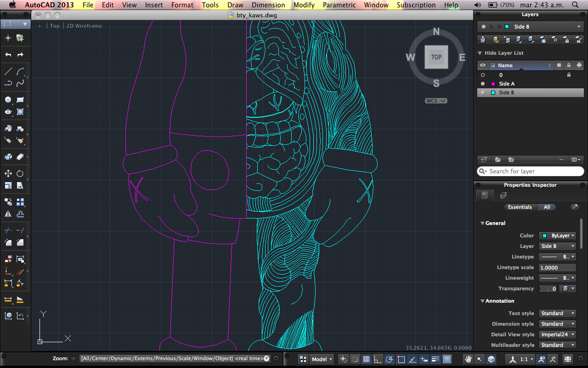Toggle Grid display in the status bar

pos(366,359)
